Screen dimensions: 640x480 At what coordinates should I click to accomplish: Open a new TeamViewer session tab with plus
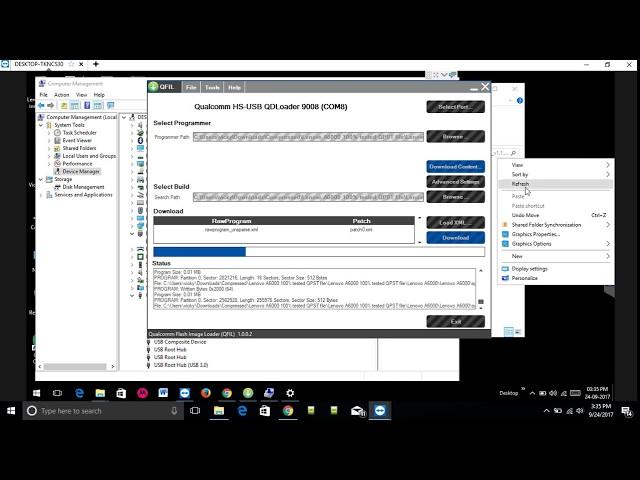(x=96, y=64)
